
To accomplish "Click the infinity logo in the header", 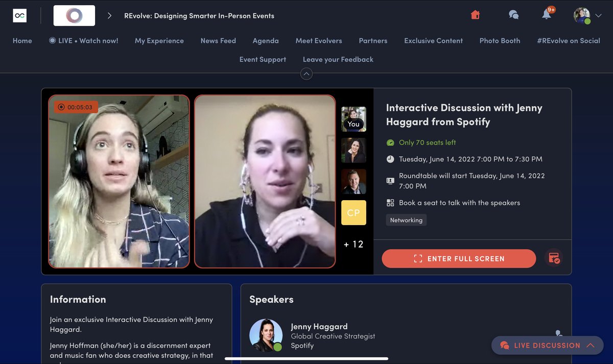I will pyautogui.click(x=19, y=16).
